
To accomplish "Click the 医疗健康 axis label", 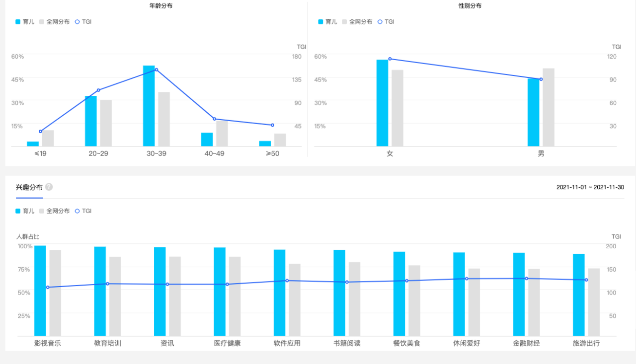I will [x=228, y=343].
